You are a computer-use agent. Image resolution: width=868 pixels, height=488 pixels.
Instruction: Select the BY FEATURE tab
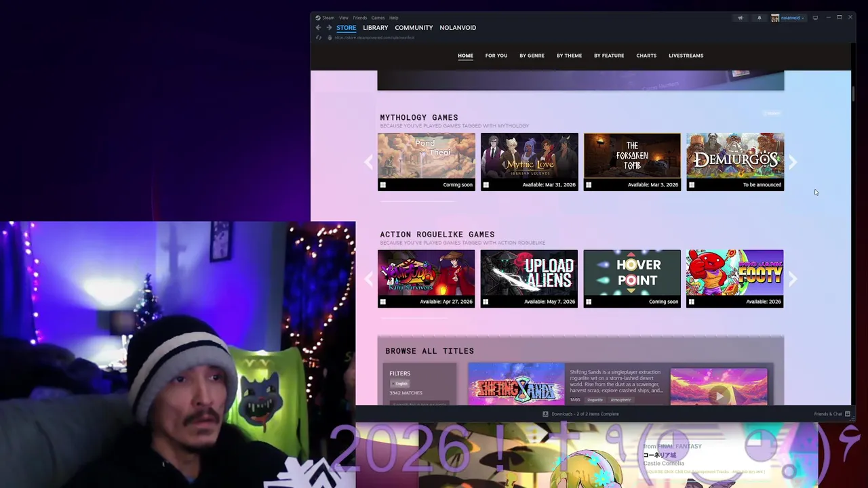coord(609,56)
